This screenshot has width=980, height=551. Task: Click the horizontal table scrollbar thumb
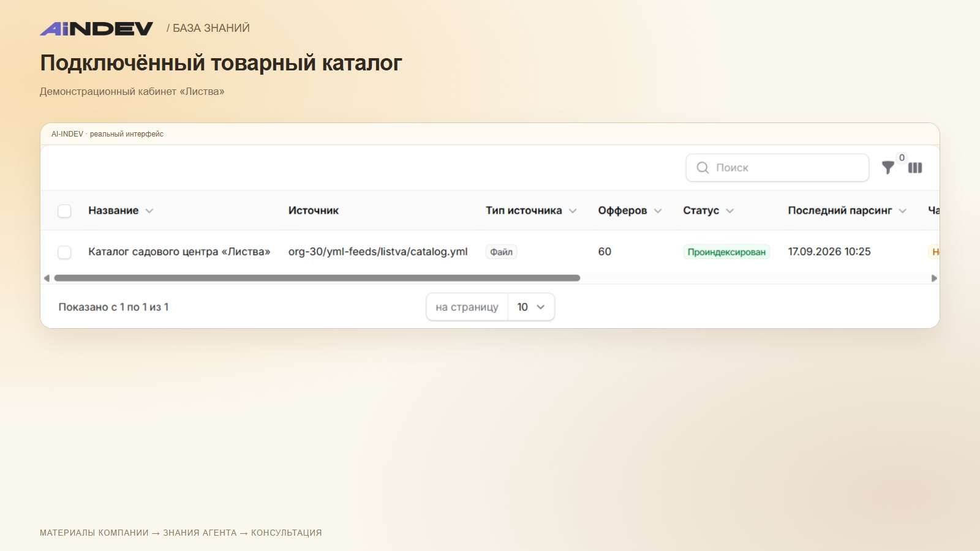coord(317,278)
